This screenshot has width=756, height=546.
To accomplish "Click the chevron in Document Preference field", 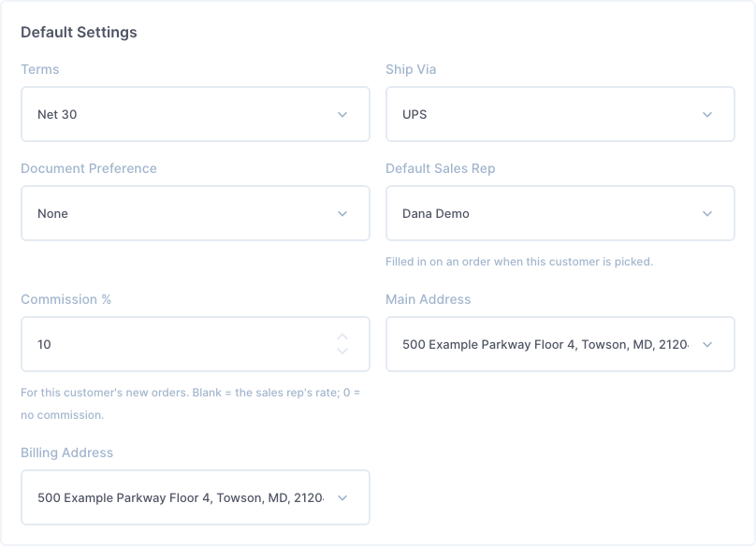I will pyautogui.click(x=342, y=213).
